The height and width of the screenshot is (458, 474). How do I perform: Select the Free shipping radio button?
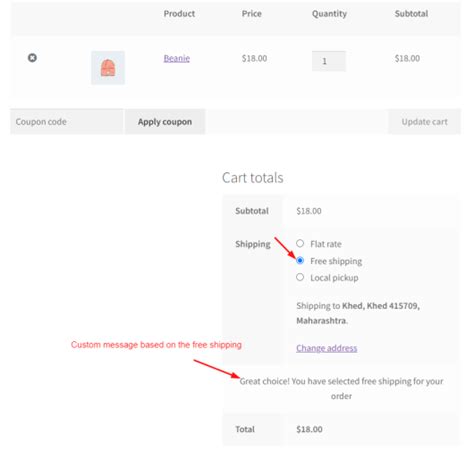[300, 260]
